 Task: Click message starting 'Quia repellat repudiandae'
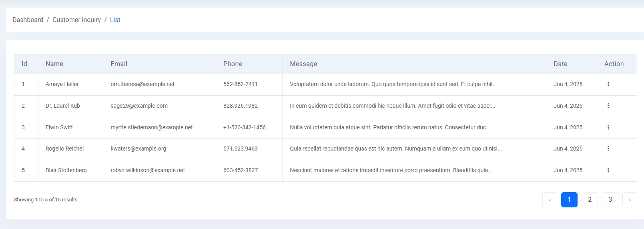pos(396,149)
